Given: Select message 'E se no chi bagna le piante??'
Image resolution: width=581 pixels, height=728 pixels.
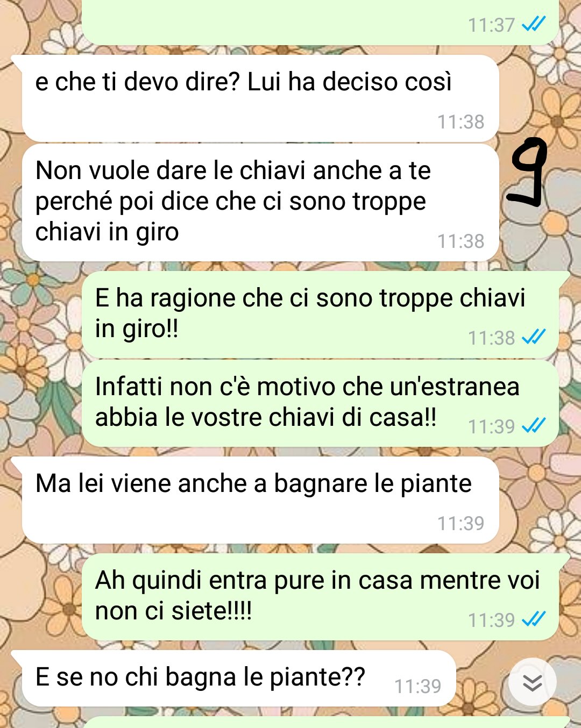Looking at the screenshot, I should pyautogui.click(x=239, y=679).
